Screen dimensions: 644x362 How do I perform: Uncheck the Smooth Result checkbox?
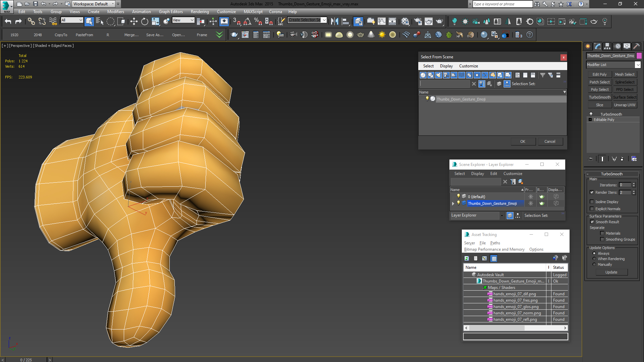592,222
